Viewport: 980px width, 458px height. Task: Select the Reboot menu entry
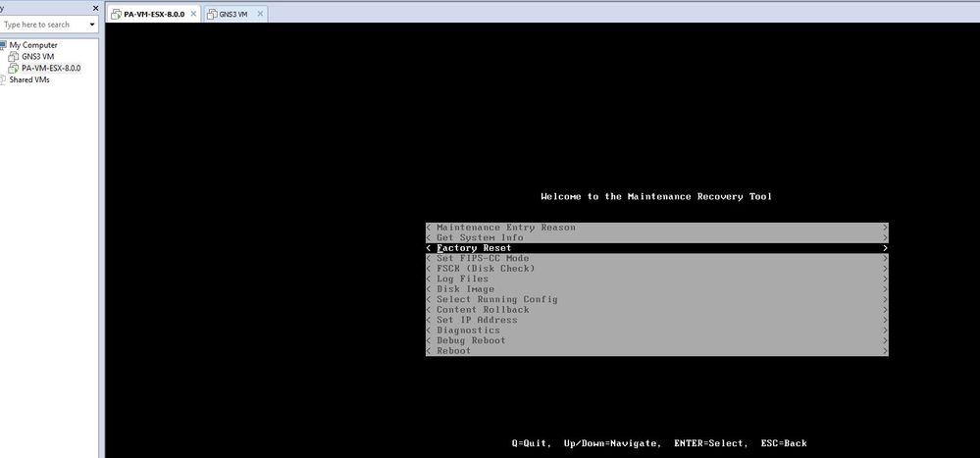pyautogui.click(x=657, y=350)
